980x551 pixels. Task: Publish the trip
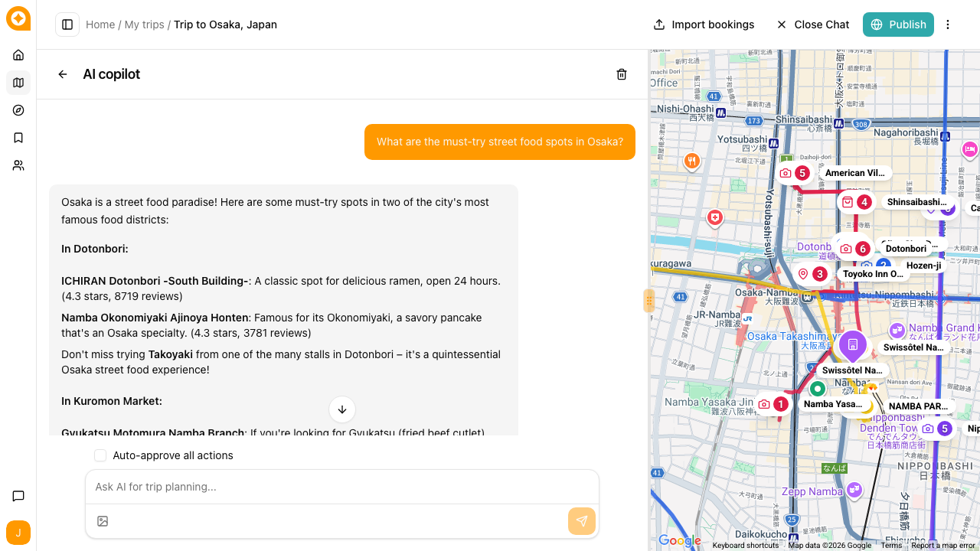click(898, 24)
